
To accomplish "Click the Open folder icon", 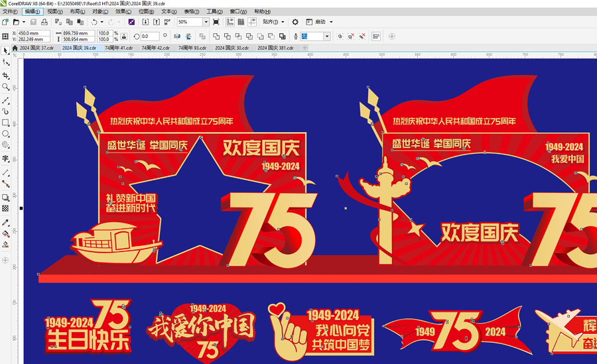I will [16, 22].
